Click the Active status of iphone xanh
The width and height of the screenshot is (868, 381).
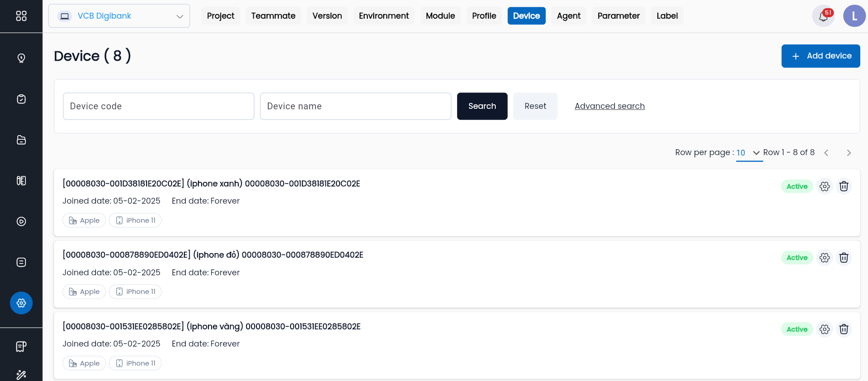point(797,186)
